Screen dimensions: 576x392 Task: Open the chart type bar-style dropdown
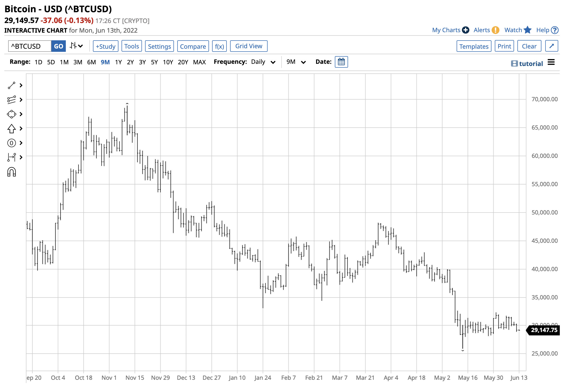coord(76,46)
